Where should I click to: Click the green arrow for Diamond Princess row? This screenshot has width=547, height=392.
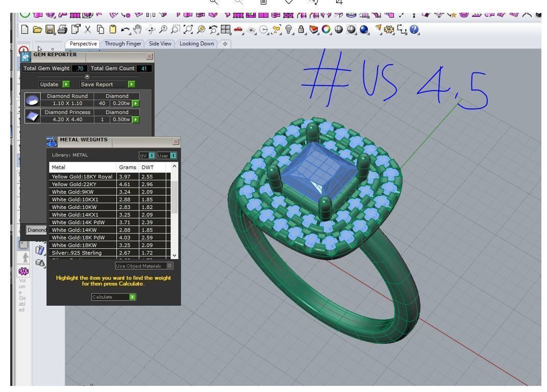pyautogui.click(x=136, y=119)
